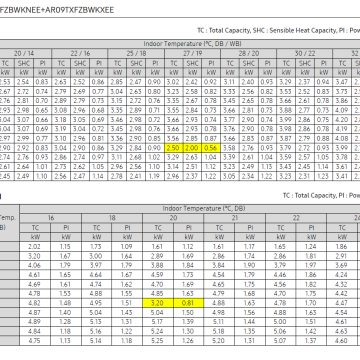Click the 3.33 value under 28 / 20
Screen dimensions: 360x360
coord(230,91)
